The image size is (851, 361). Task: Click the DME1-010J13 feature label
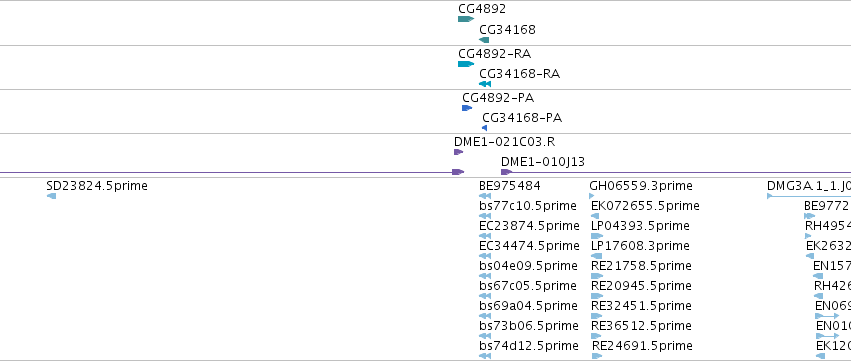[543, 162]
